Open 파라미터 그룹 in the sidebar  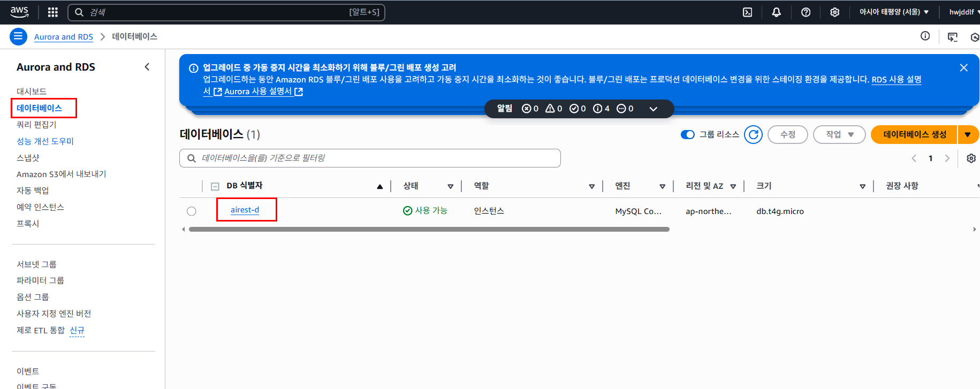point(40,280)
